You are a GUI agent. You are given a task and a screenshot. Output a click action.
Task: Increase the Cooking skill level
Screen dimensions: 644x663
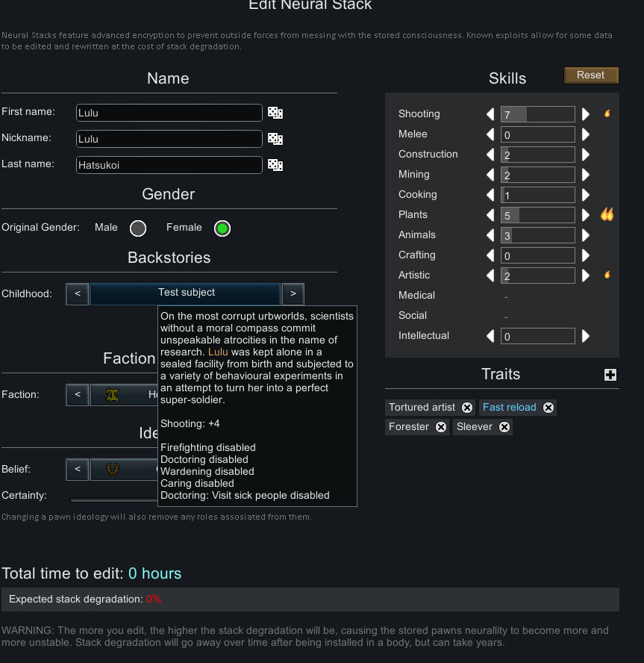coord(586,195)
